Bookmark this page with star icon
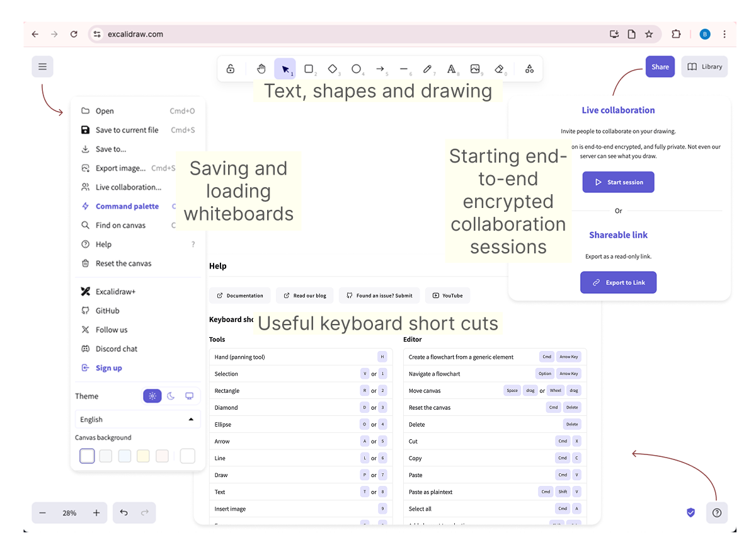The width and height of the screenshot is (756, 554). pos(649,34)
